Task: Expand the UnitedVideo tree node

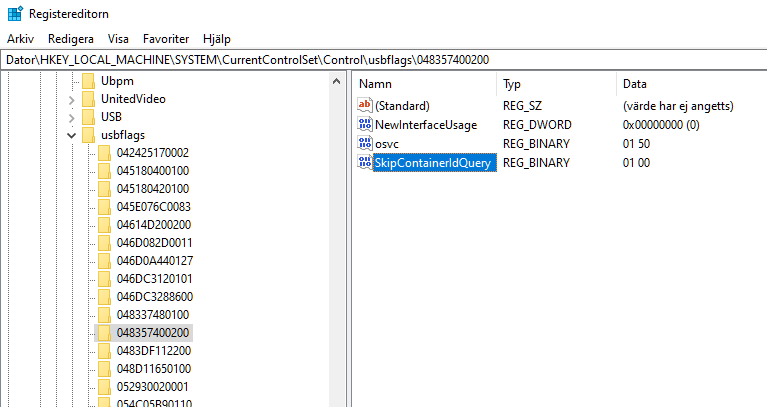Action: (71, 99)
